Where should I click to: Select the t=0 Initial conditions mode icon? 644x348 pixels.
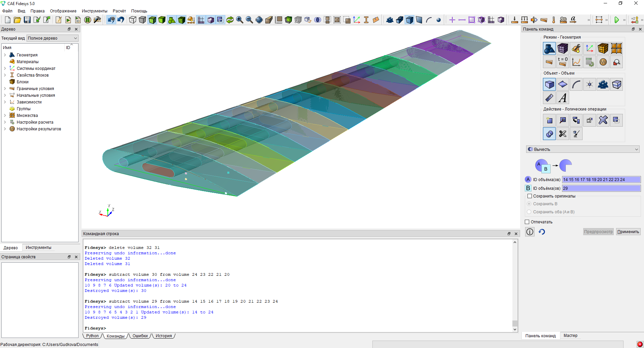tap(563, 62)
